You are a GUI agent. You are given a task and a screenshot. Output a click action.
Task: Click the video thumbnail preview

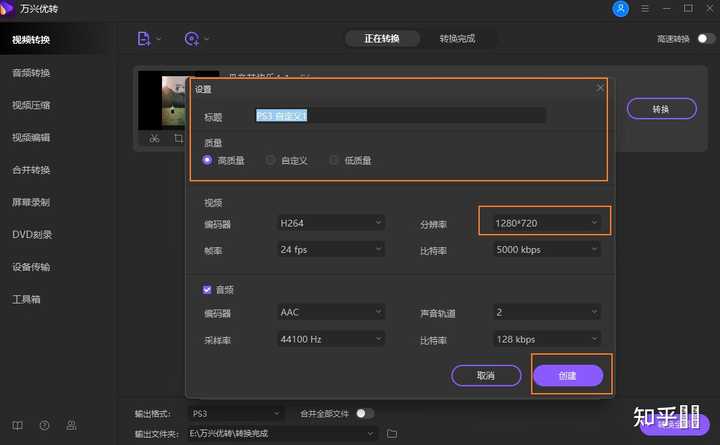click(x=163, y=100)
